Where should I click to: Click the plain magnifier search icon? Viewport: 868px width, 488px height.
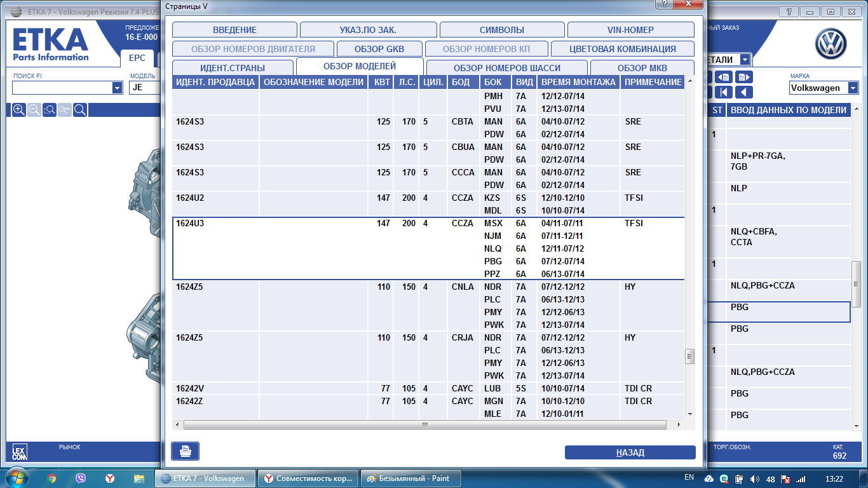click(80, 110)
